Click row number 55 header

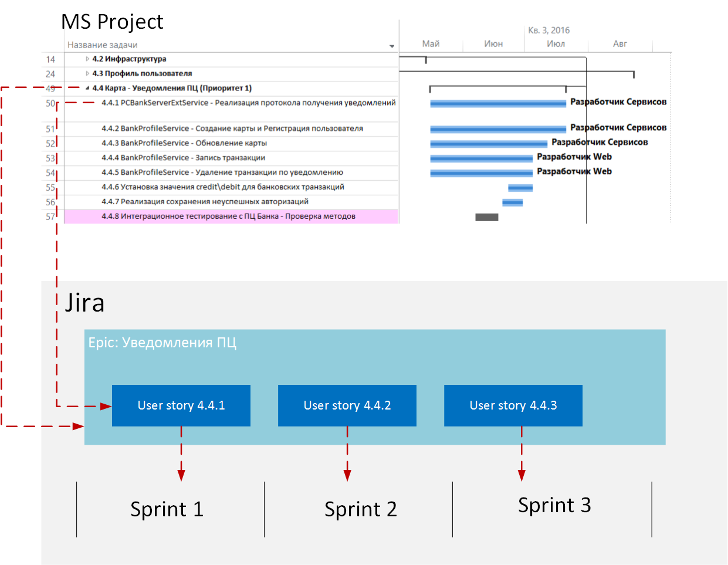[x=50, y=188]
